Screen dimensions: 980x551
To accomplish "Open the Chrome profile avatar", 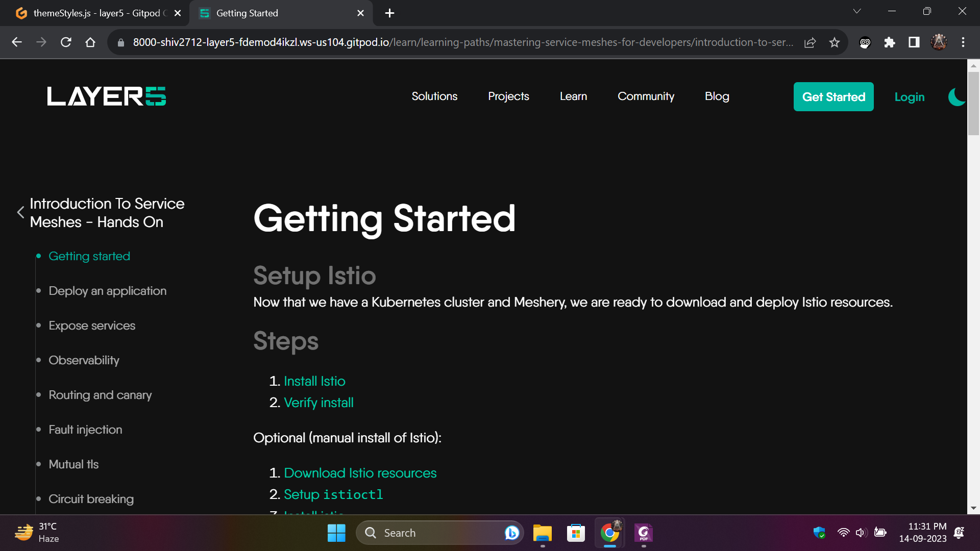I will pos(939,42).
